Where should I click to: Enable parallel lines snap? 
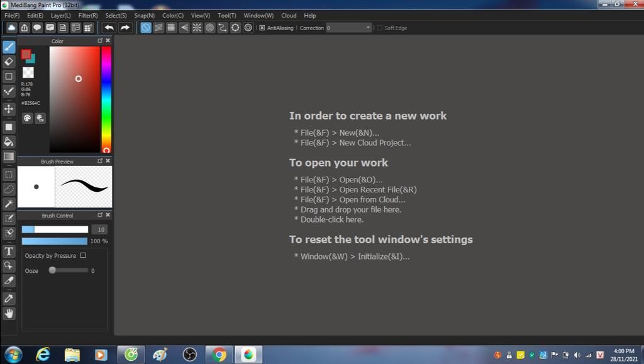coord(158,28)
